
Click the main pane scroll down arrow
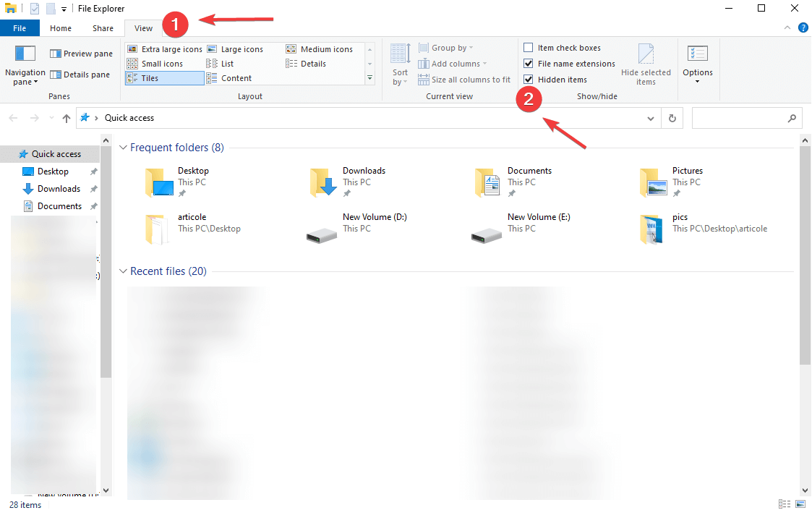click(x=805, y=490)
